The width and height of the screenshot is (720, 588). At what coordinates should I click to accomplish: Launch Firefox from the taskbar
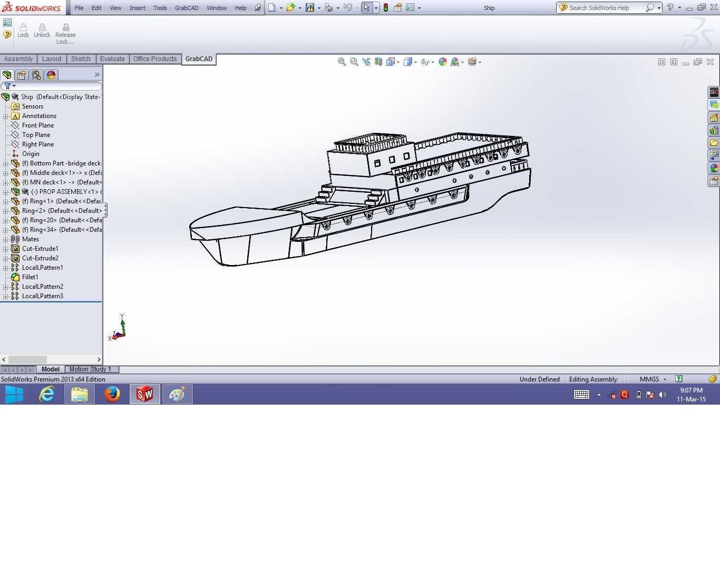tap(112, 394)
